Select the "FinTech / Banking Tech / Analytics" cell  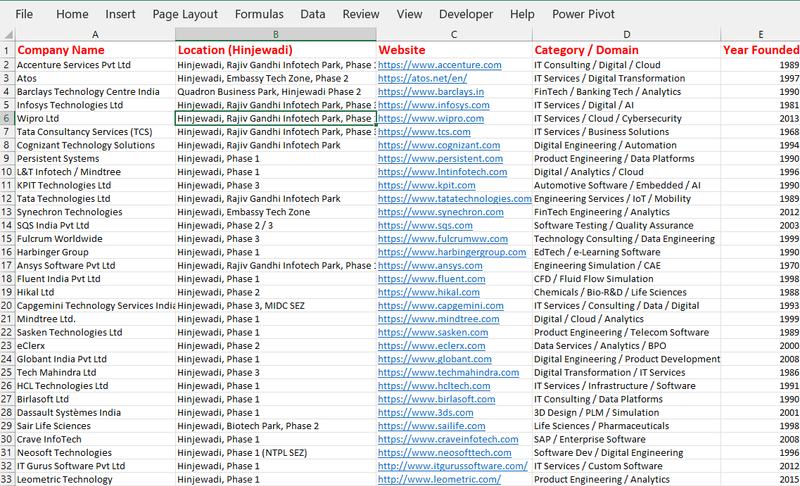point(627,92)
